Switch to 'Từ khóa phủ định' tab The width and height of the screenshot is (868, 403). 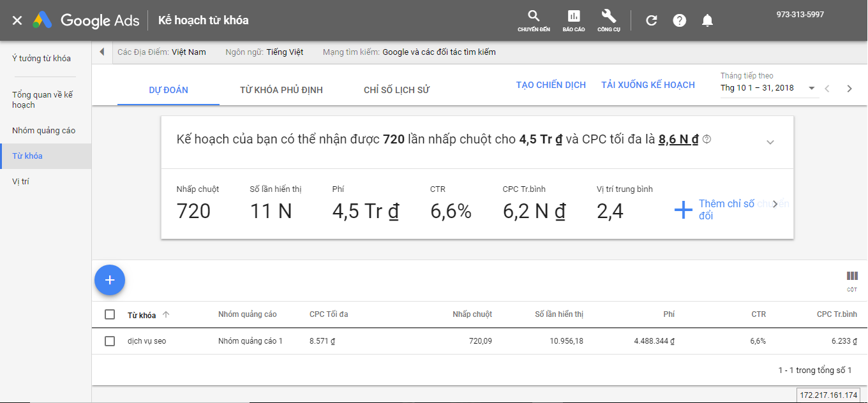(281, 90)
